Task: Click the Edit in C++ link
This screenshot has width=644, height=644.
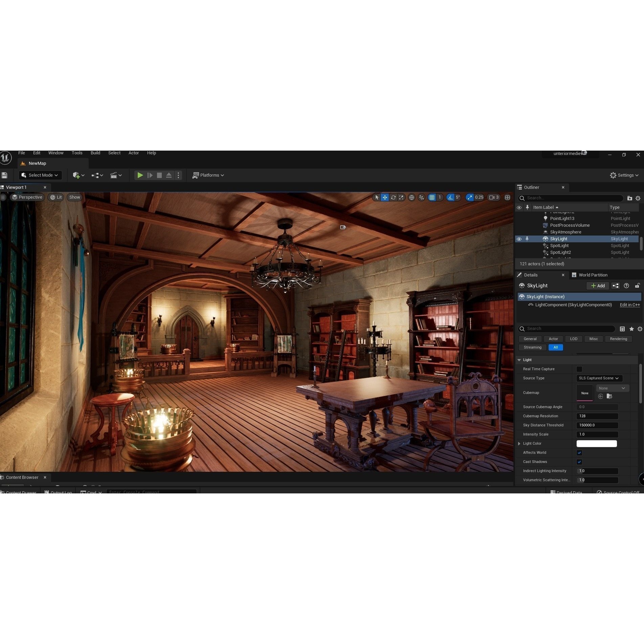Action: pos(629,305)
